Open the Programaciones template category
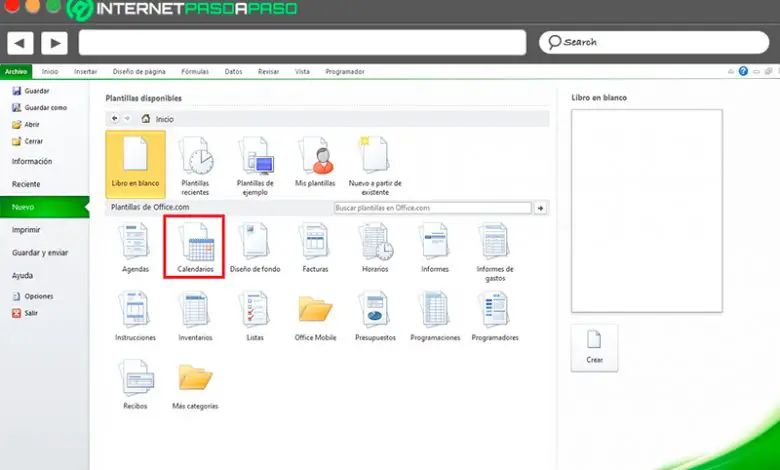Viewport: 780px width, 470px height. tap(435, 316)
